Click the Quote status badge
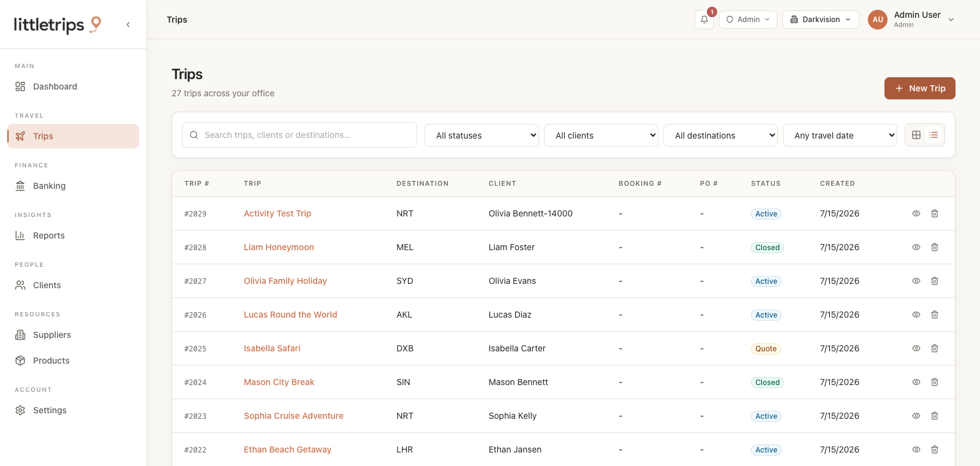This screenshot has height=466, width=980. coord(766,349)
